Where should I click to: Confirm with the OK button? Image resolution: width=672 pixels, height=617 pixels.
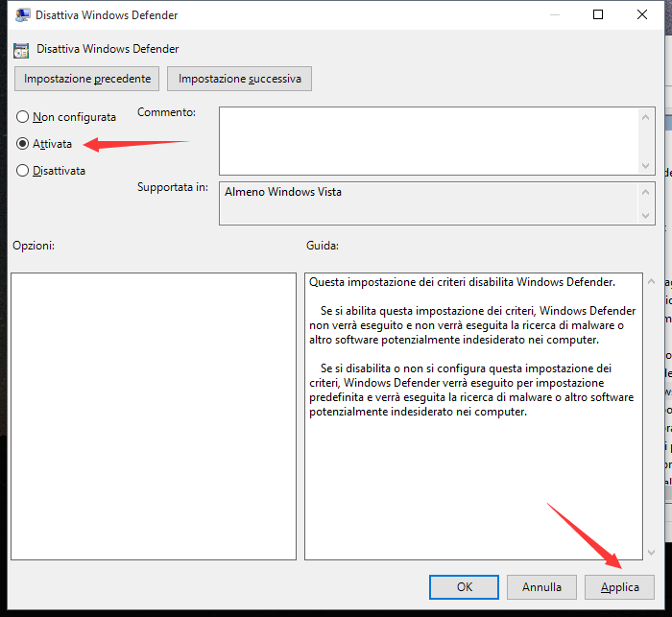click(464, 587)
